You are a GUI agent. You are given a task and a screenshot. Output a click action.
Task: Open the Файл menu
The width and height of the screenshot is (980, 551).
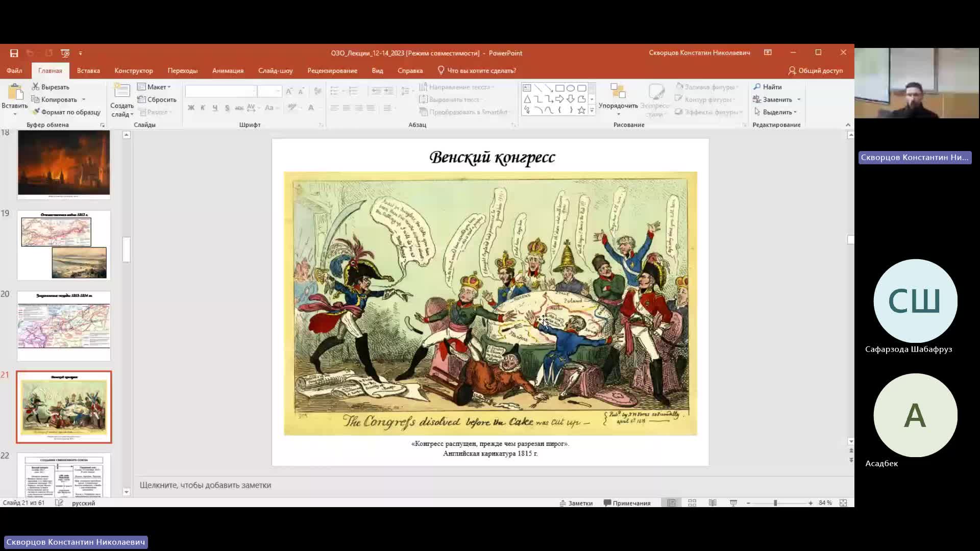14,70
